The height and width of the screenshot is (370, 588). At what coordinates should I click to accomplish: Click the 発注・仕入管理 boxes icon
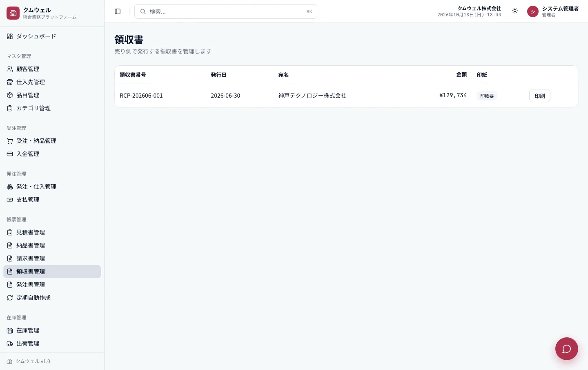pyautogui.click(x=10, y=187)
